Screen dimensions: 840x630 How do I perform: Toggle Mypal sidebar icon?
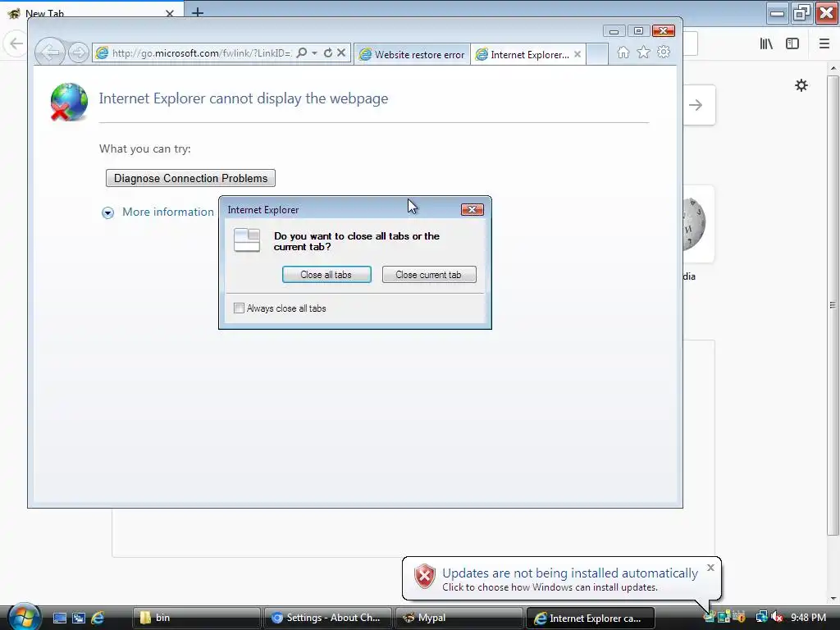792,43
